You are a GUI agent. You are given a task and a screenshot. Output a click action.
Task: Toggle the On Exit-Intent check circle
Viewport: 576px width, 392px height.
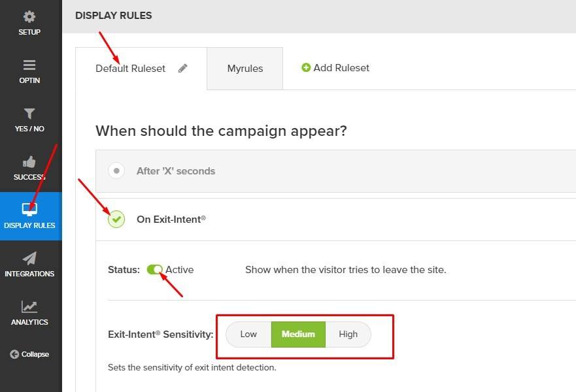(x=116, y=220)
